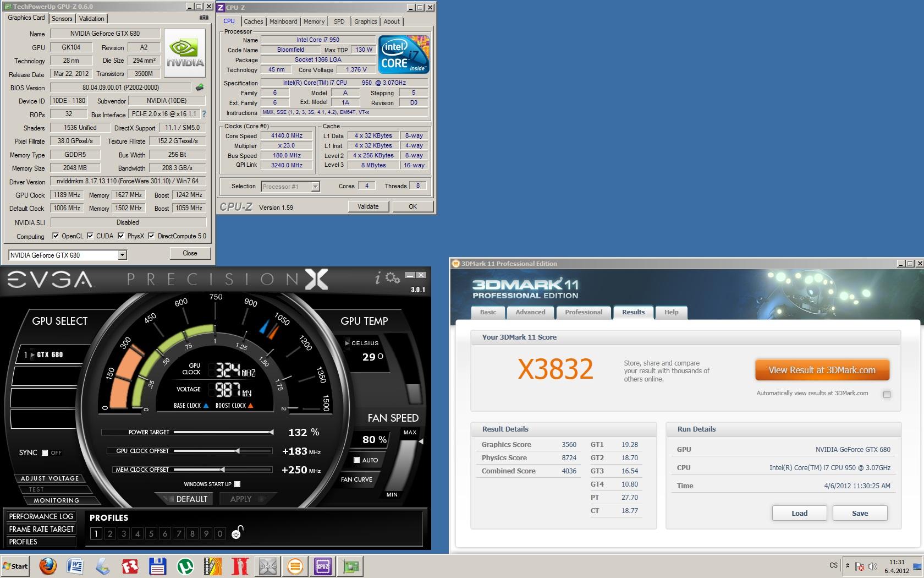Switch to the Validation tab in GPU-Z

coord(91,19)
